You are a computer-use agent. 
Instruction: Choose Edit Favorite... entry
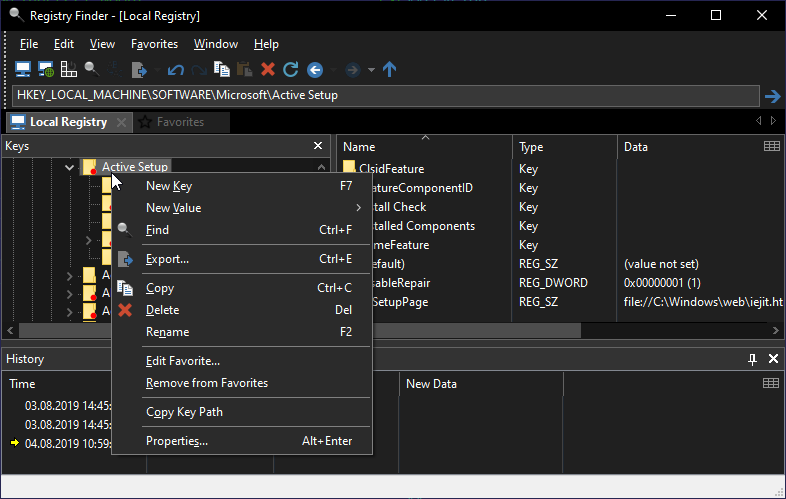click(242, 361)
